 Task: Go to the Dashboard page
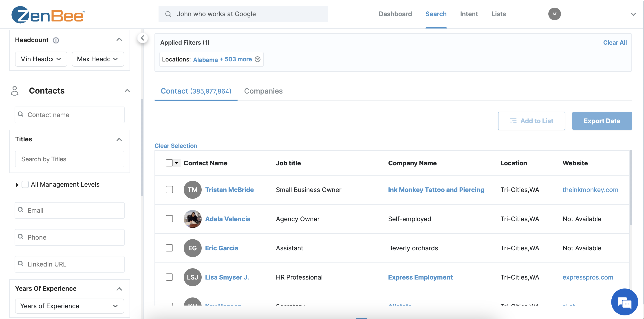(395, 14)
